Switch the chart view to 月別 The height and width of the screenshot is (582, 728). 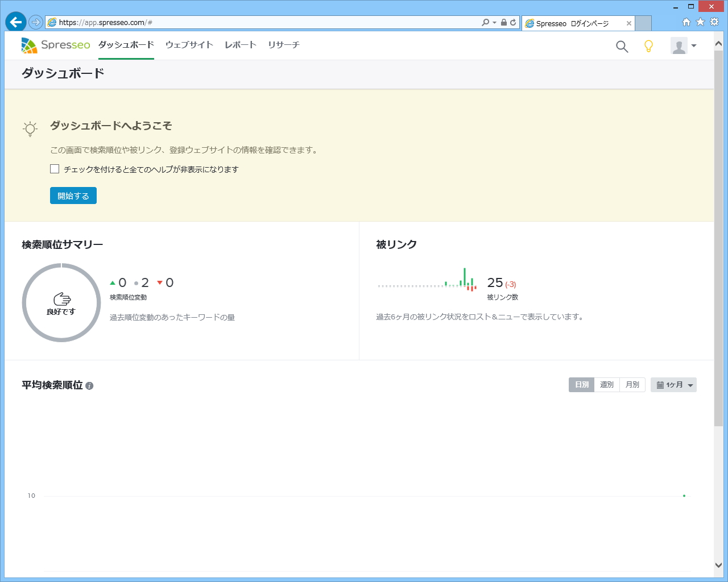[632, 385]
